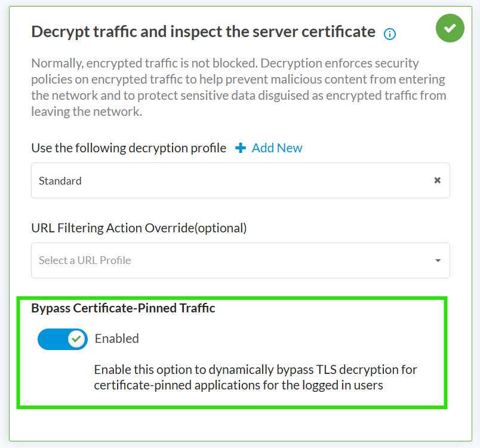The image size is (480, 448).
Task: Click the Decrypt traffic and inspect heading
Action: [203, 32]
